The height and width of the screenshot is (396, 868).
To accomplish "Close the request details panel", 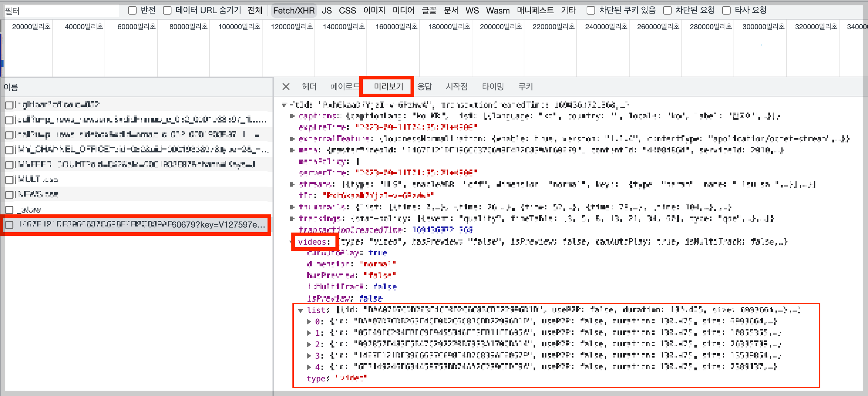I will point(286,87).
